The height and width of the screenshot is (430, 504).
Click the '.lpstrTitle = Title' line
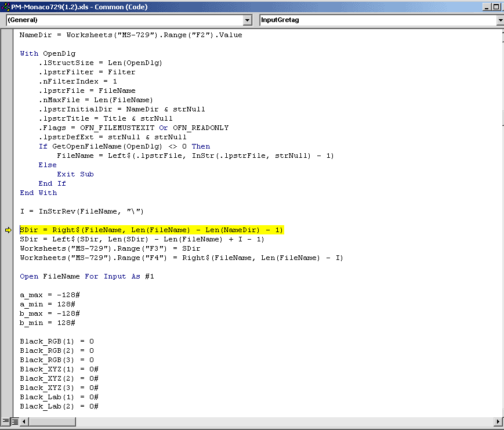[x=106, y=119]
